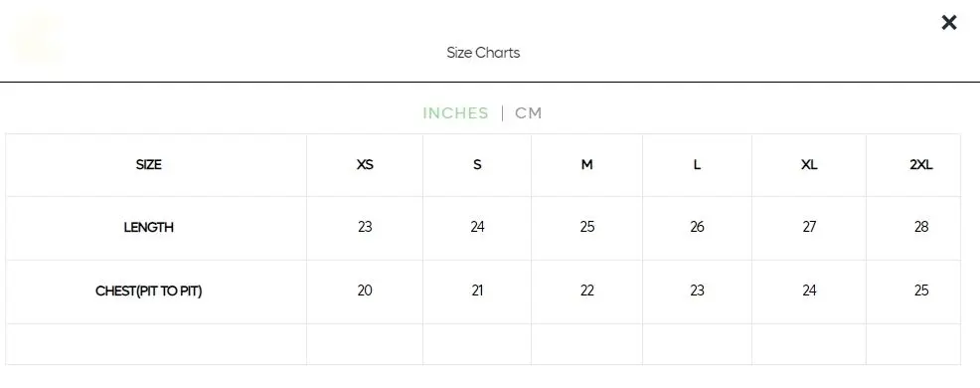Click chest value 21 for S
The width and height of the screenshot is (980, 388).
pos(477,291)
